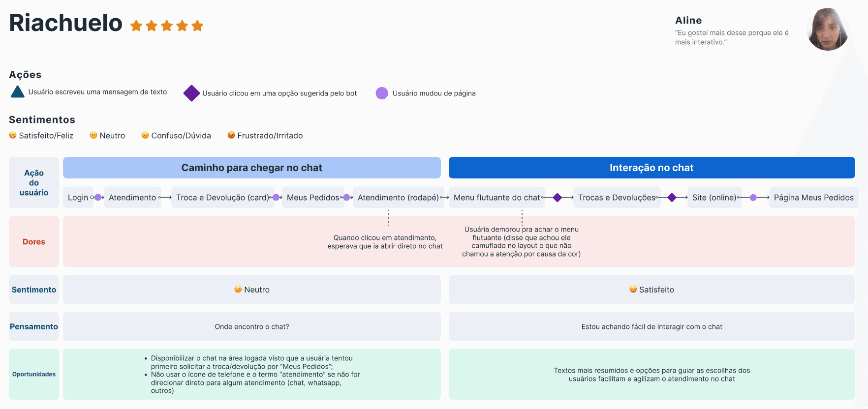Click the Riachuelo title
This screenshot has width=868, height=409.
tap(66, 23)
